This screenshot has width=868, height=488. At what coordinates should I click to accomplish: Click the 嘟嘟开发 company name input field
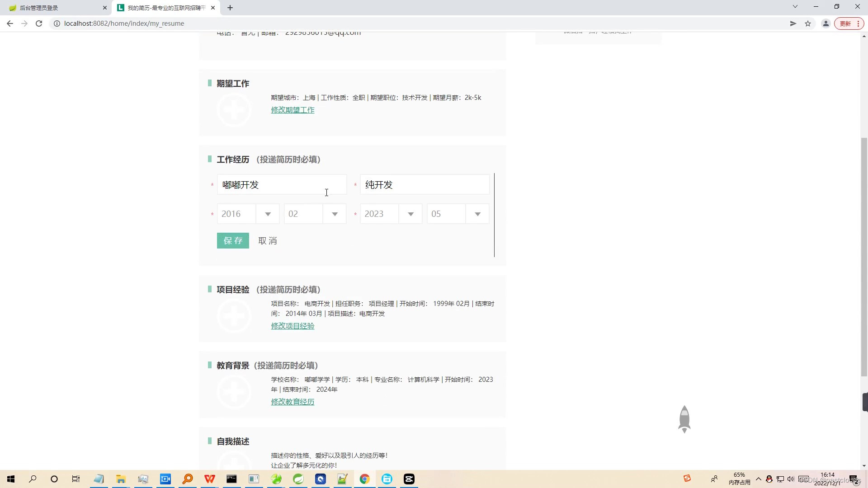(282, 184)
